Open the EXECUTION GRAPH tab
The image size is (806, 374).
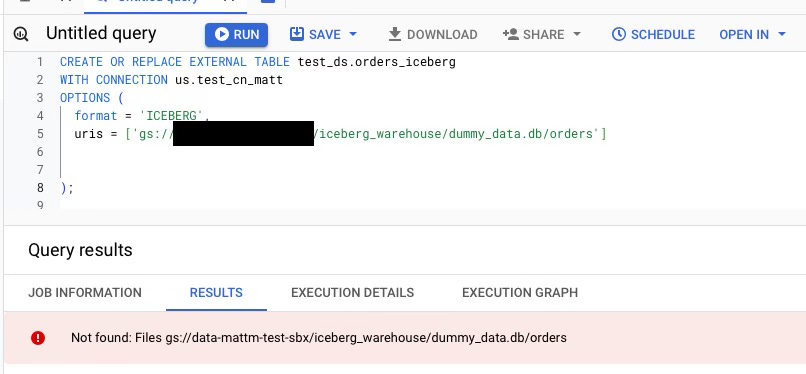520,292
